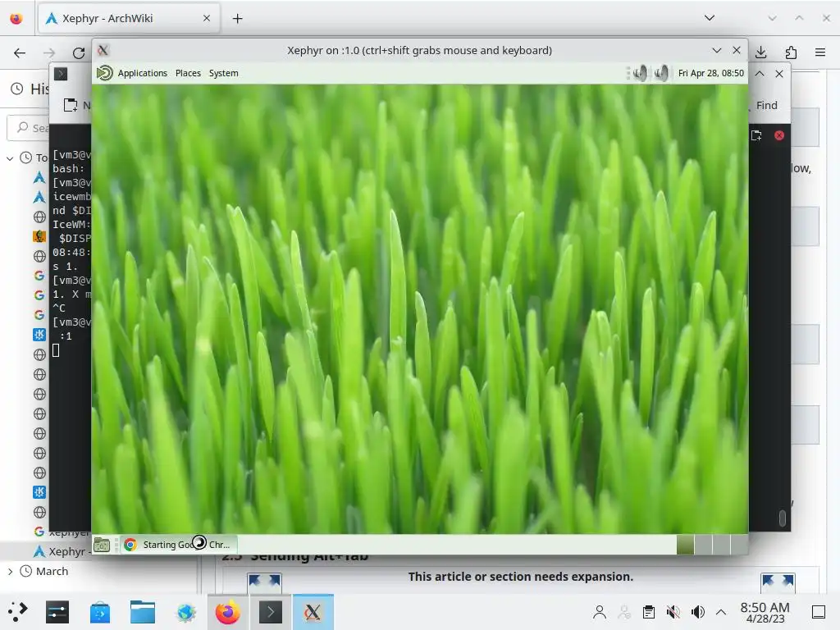Open the Places menu in MATE panel
This screenshot has width=840, height=630.
188,73
